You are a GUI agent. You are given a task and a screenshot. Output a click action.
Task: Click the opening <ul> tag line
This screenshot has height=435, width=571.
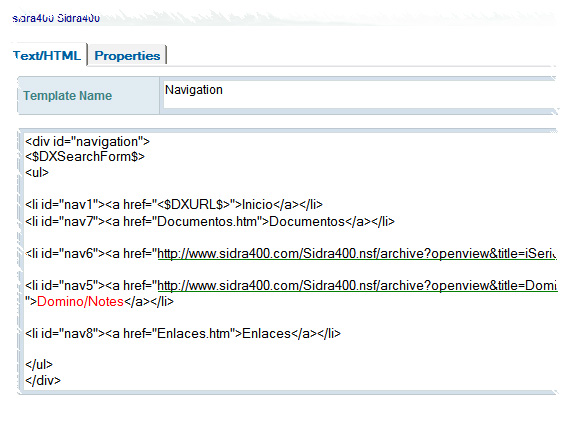tap(37, 172)
